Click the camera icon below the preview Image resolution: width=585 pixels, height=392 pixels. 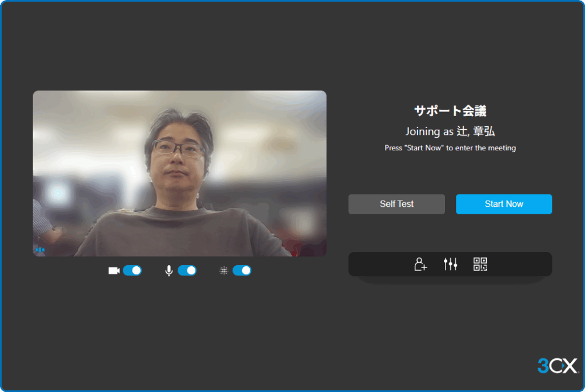pyautogui.click(x=114, y=270)
